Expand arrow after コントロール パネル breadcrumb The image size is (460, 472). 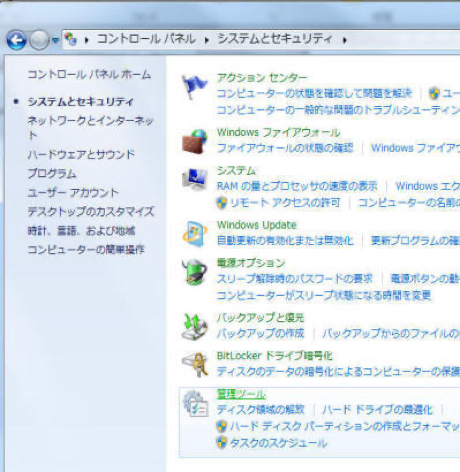pos(207,40)
